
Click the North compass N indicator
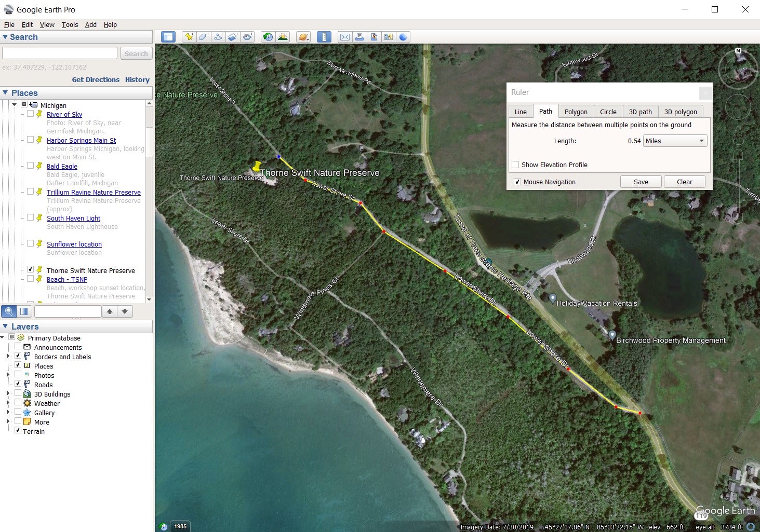click(738, 51)
